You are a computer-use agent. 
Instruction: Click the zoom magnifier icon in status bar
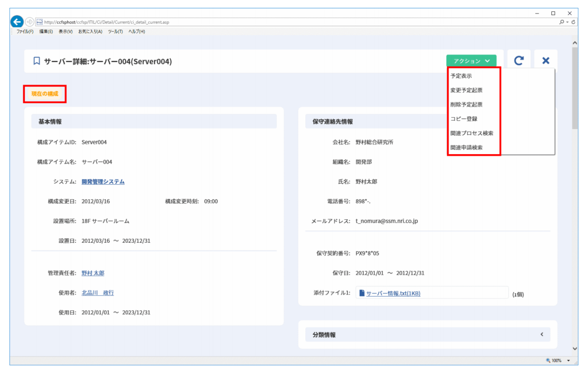point(548,360)
